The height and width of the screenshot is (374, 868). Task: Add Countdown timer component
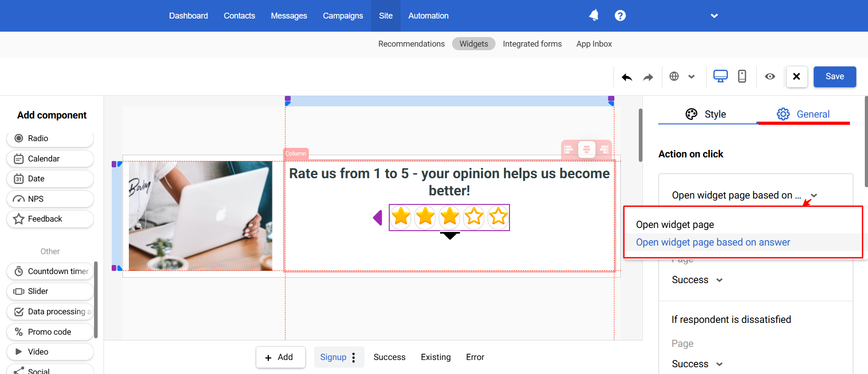pos(50,271)
